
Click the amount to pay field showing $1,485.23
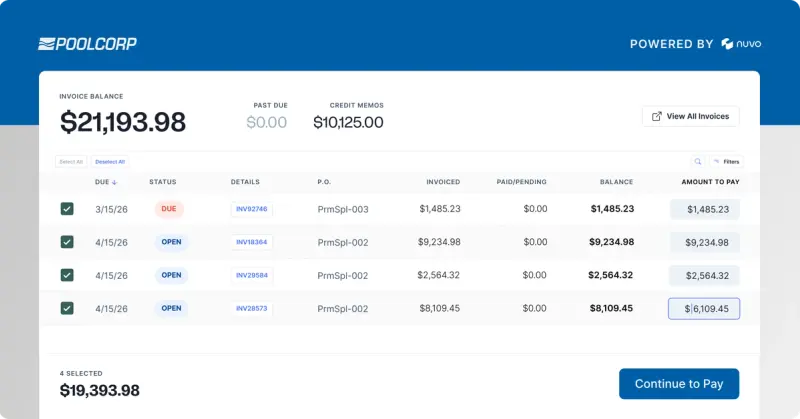click(705, 209)
